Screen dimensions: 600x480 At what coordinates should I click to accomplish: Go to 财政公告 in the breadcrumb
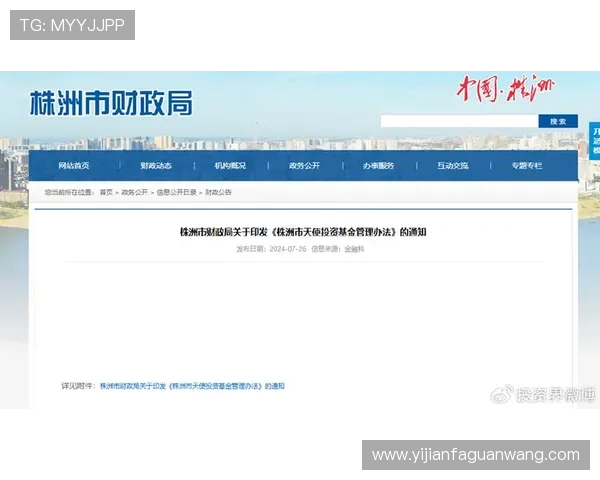tap(218, 192)
